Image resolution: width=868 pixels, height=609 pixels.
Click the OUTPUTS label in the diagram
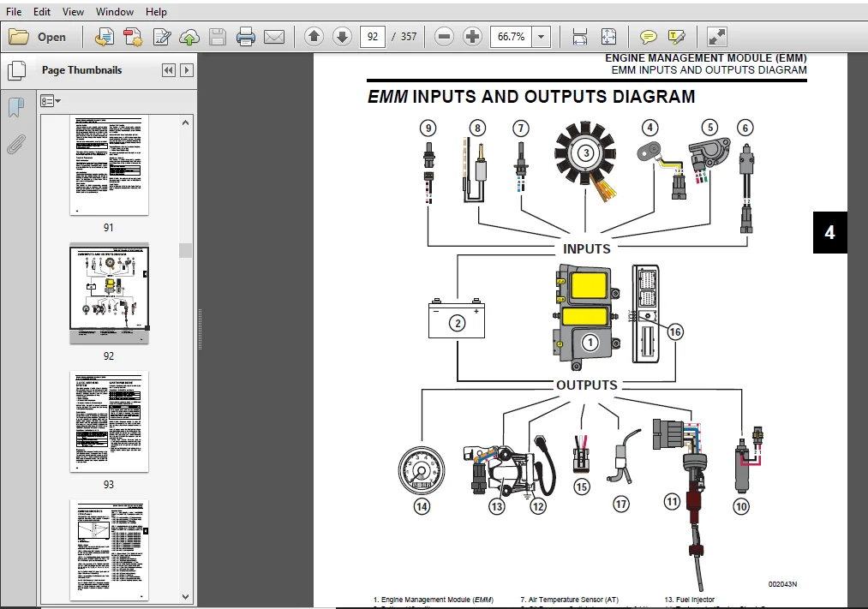[x=587, y=385]
